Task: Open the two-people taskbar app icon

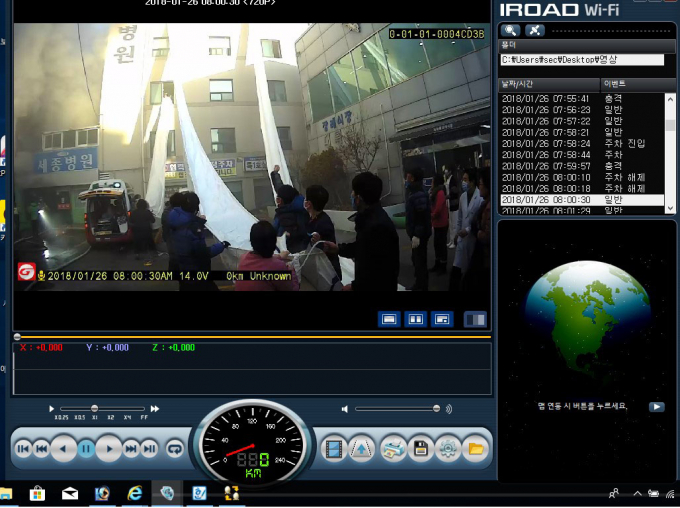Action: (x=232, y=494)
